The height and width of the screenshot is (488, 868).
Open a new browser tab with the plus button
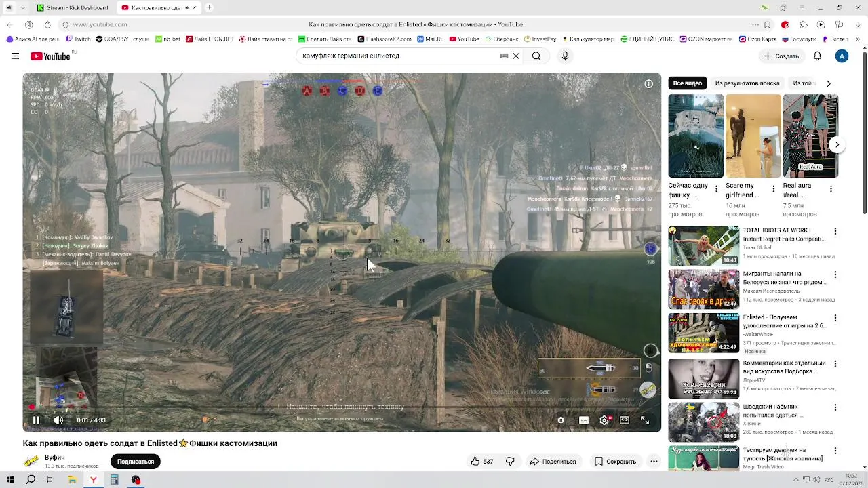209,7
